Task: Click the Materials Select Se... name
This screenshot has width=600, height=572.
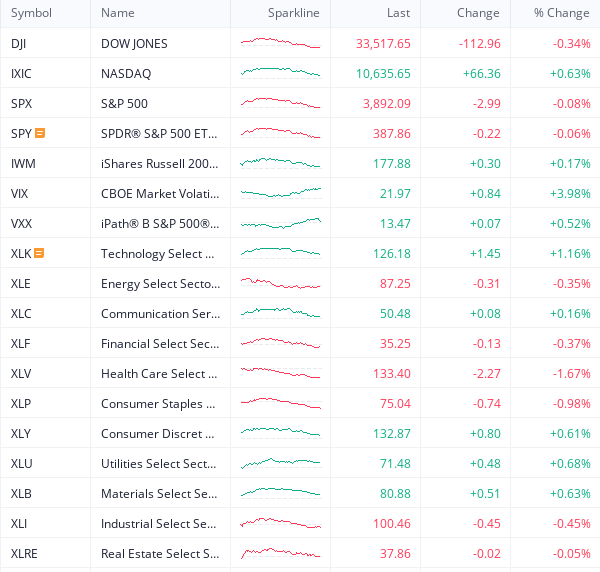Action: point(159,494)
